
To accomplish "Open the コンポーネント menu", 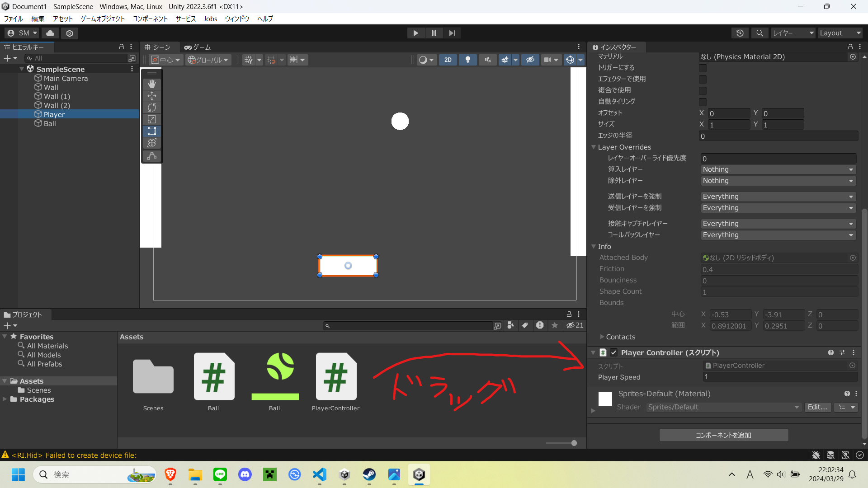I will pos(150,19).
